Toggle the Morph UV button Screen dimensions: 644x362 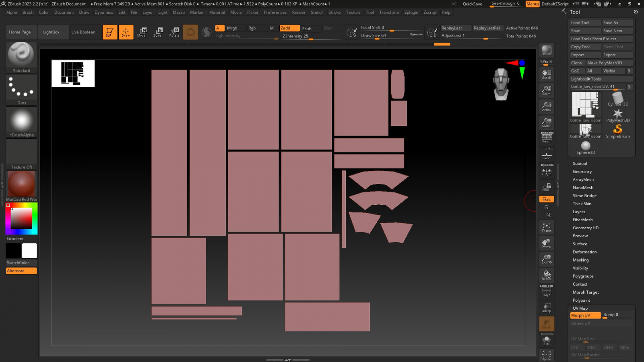coord(585,315)
